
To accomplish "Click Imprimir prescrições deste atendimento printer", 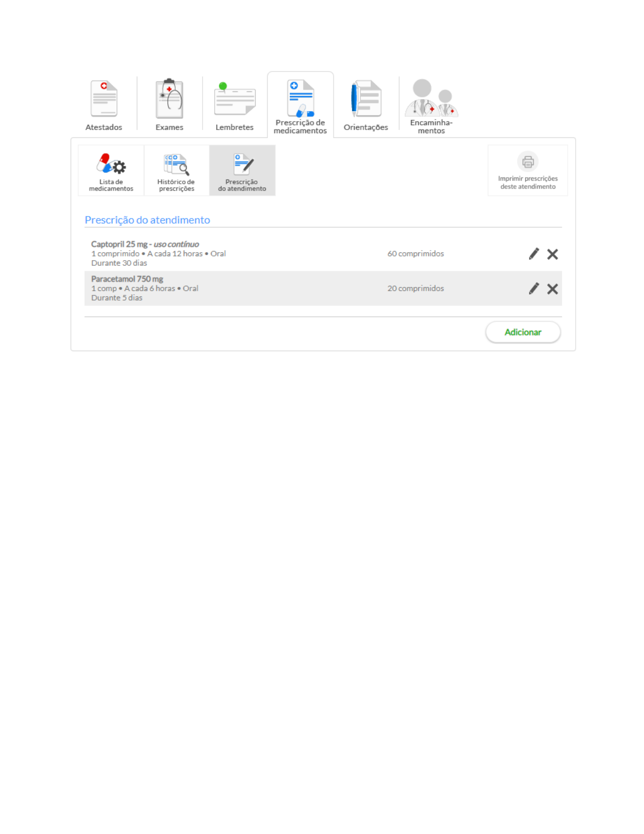I will coord(528,171).
